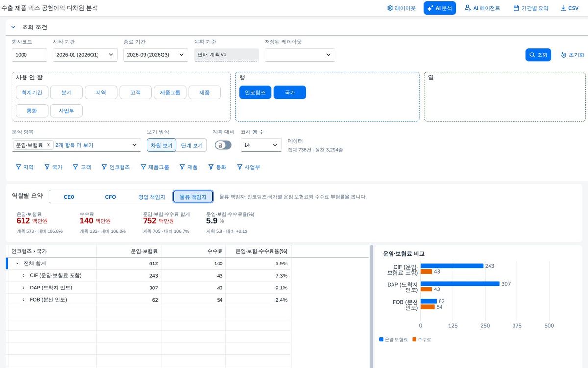
Task: Select the 회계기간 dimension chip
Action: tap(32, 92)
